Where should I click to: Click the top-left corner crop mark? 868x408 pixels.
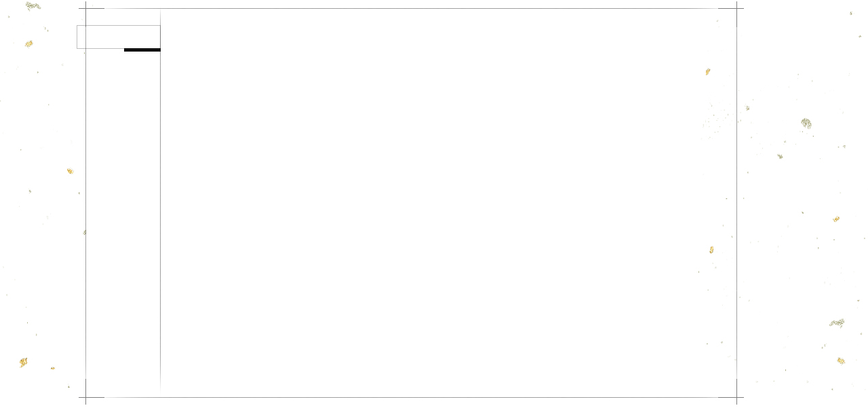[x=86, y=9]
